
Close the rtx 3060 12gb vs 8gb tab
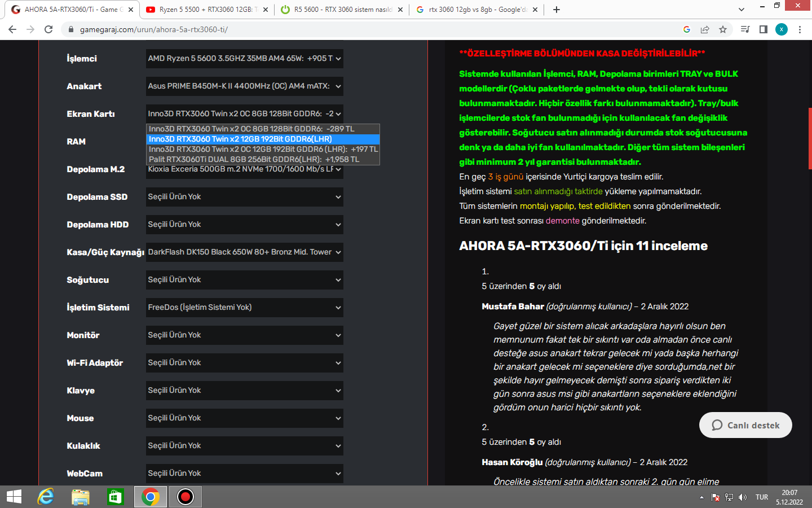(535, 10)
